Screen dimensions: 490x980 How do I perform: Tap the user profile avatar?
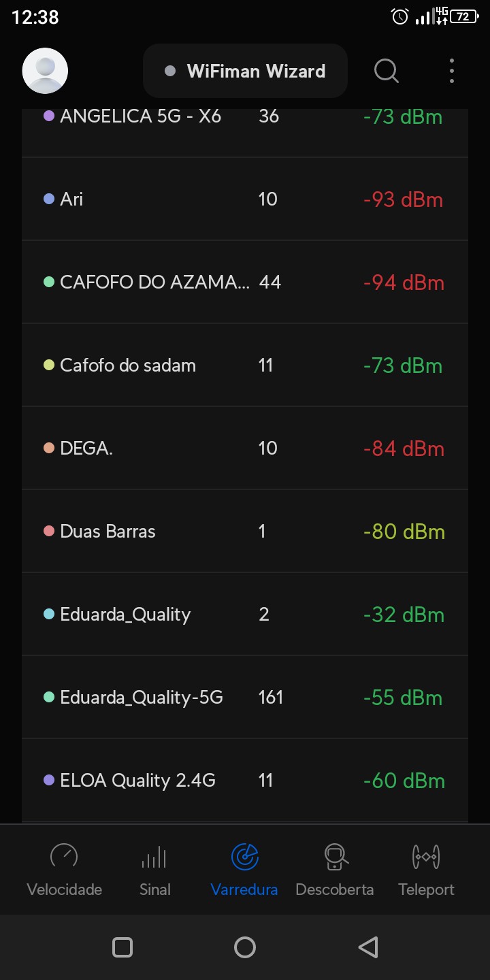[x=45, y=71]
